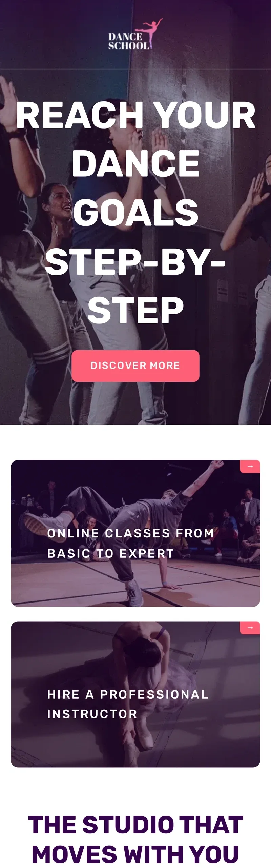The width and height of the screenshot is (271, 868).
Task: Click arrow icon on Professional Instructor card
Action: [250, 628]
